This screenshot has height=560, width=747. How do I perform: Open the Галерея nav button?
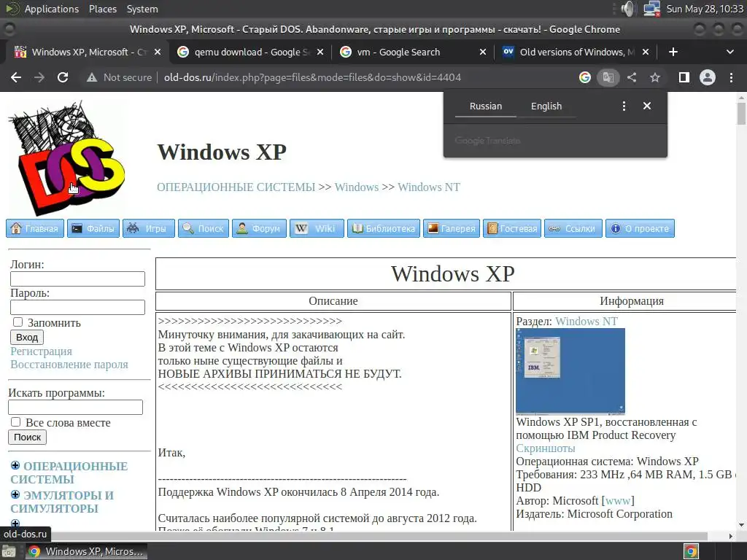(x=452, y=228)
